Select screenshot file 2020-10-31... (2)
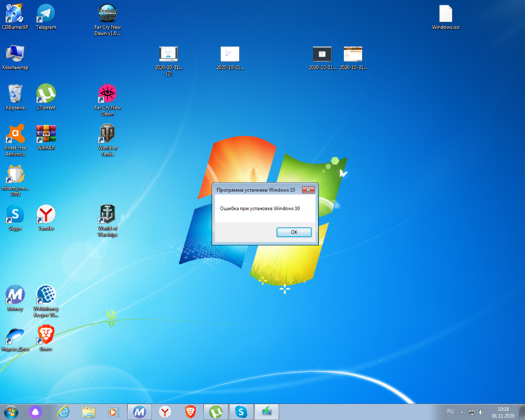Screen dimensions: 525x420 (x=169, y=61)
